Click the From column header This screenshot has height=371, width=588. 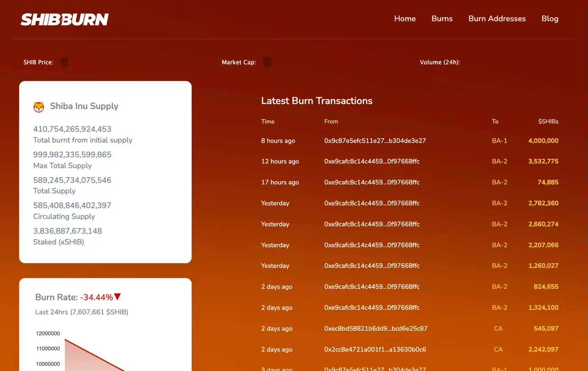[x=331, y=122]
